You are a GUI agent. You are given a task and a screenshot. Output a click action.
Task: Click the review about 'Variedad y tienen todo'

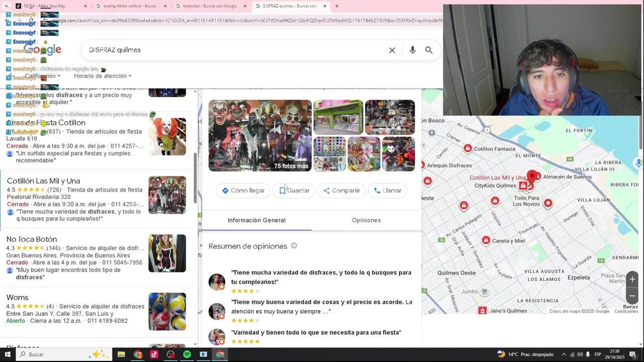316,332
